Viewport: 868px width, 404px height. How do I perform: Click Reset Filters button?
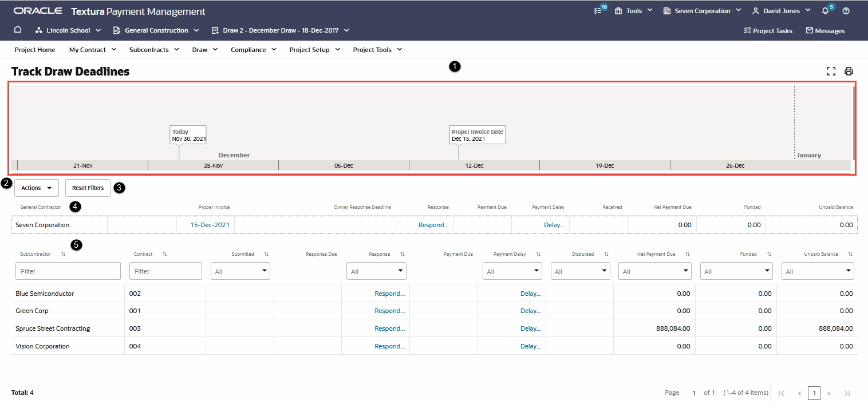[x=88, y=188]
